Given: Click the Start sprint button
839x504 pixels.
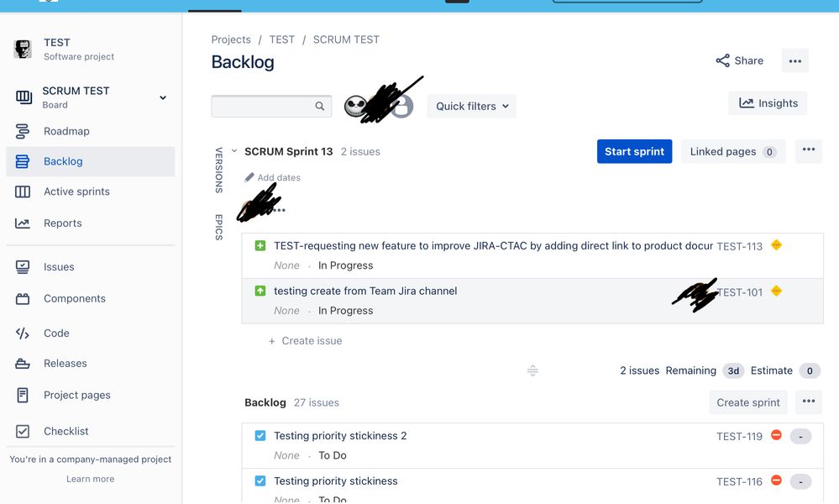Looking at the screenshot, I should (635, 151).
